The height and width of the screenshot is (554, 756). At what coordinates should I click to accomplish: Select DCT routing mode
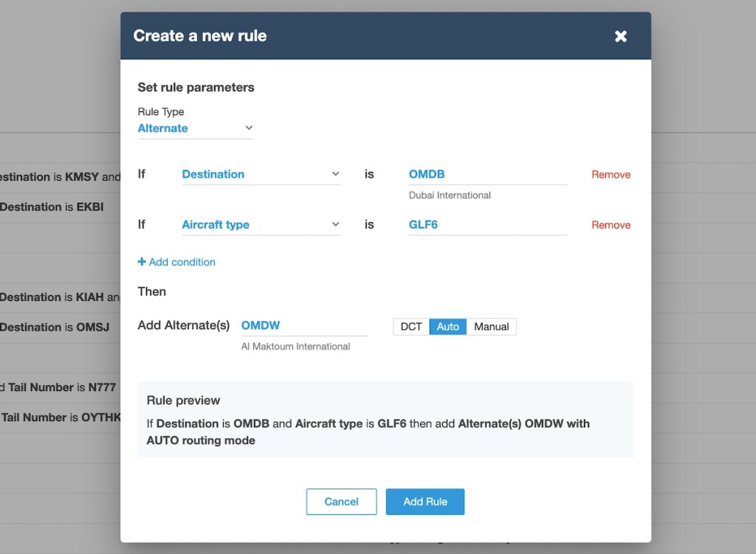coord(411,327)
